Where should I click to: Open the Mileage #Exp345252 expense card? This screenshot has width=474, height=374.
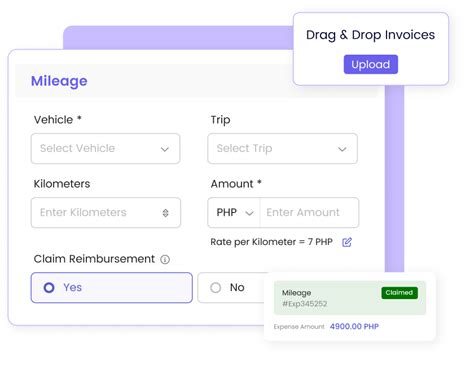tap(350, 298)
